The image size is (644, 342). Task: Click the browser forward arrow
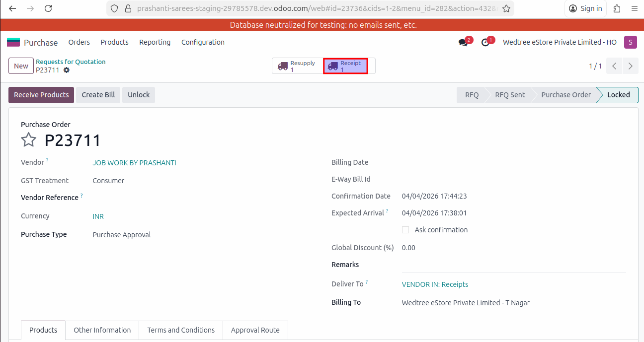point(30,8)
